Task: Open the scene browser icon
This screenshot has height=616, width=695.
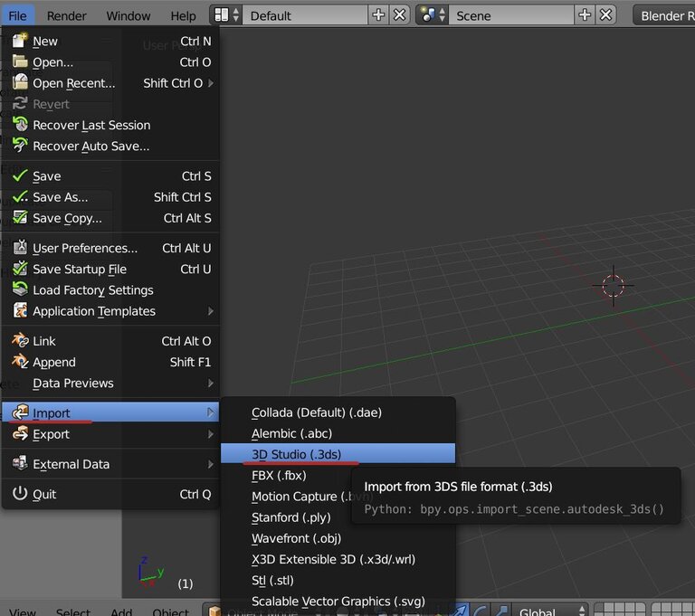Action: coord(433,15)
